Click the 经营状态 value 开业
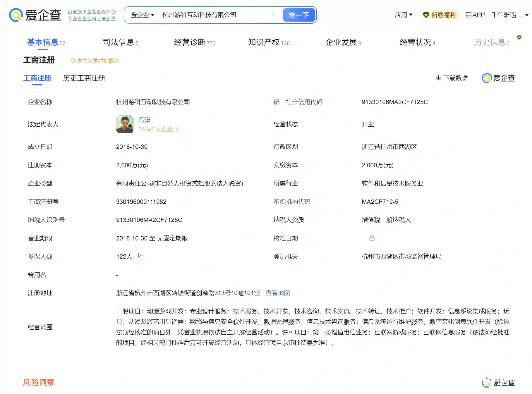 (x=368, y=124)
